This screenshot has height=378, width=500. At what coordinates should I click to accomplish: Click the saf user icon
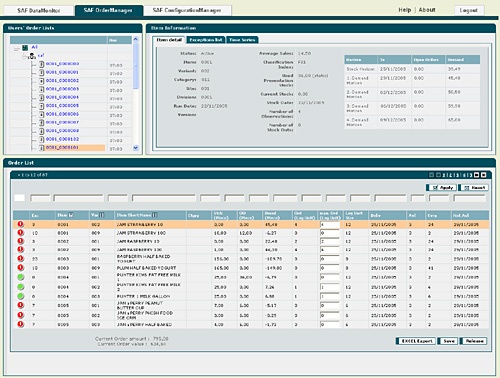[x=32, y=56]
